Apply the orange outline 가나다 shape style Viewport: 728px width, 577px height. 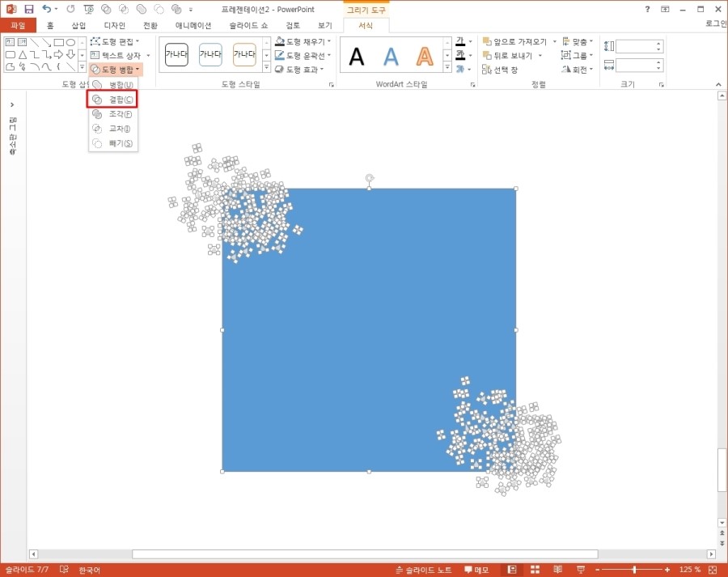(x=244, y=54)
